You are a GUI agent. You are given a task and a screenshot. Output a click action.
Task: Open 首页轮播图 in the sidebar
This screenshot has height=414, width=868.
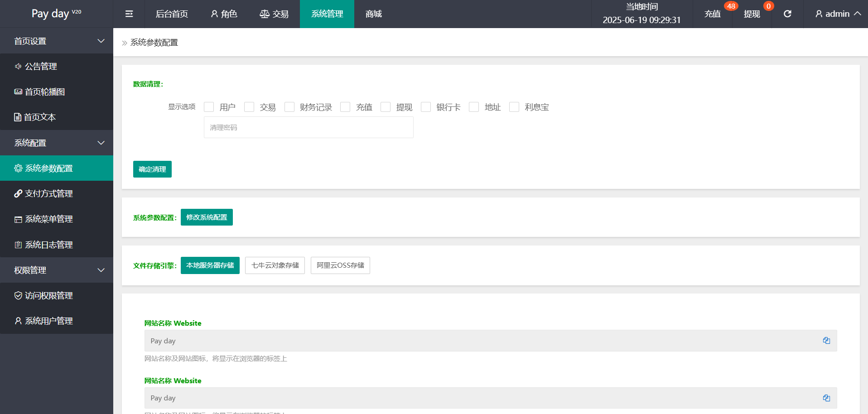[57, 92]
